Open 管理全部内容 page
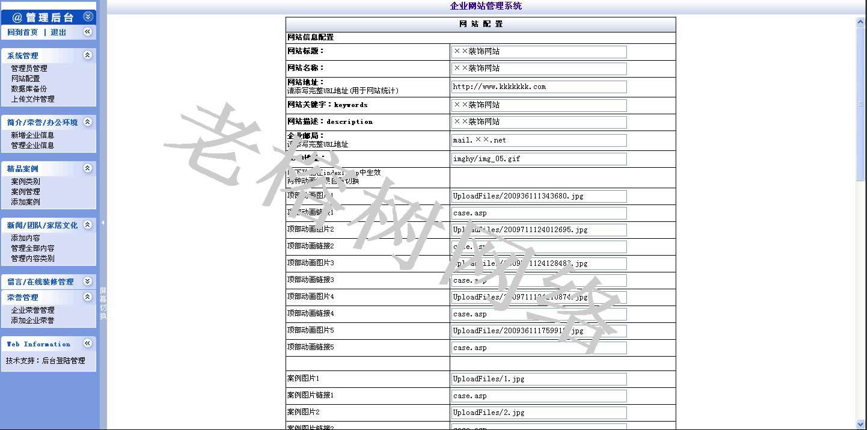The image size is (868, 430). 32,248
